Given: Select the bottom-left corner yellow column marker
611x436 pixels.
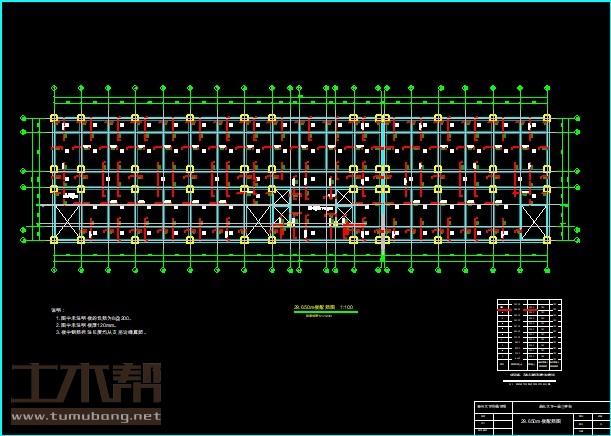Looking at the screenshot, I should click(x=55, y=239).
